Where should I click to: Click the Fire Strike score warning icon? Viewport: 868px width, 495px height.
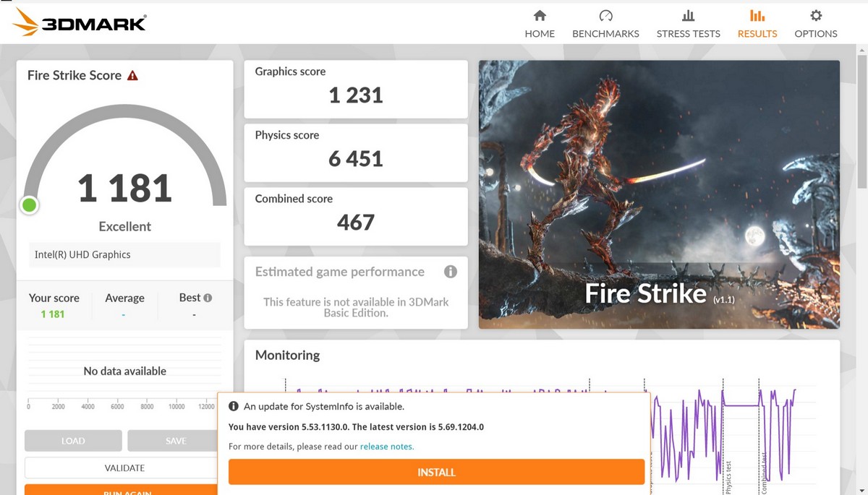pos(132,75)
